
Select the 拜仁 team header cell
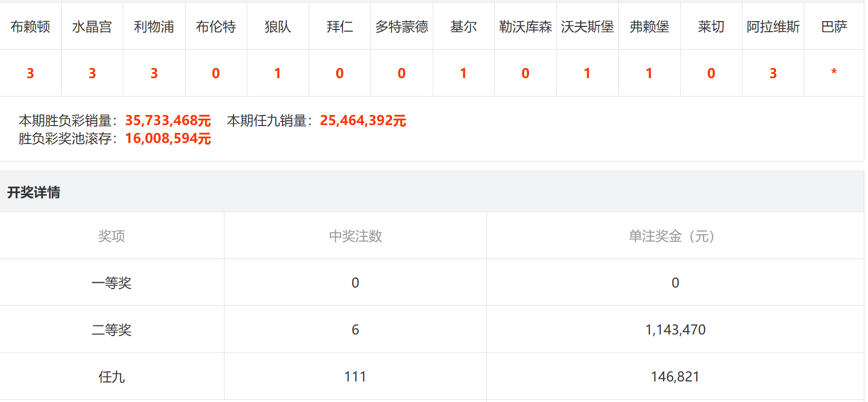[x=340, y=26]
